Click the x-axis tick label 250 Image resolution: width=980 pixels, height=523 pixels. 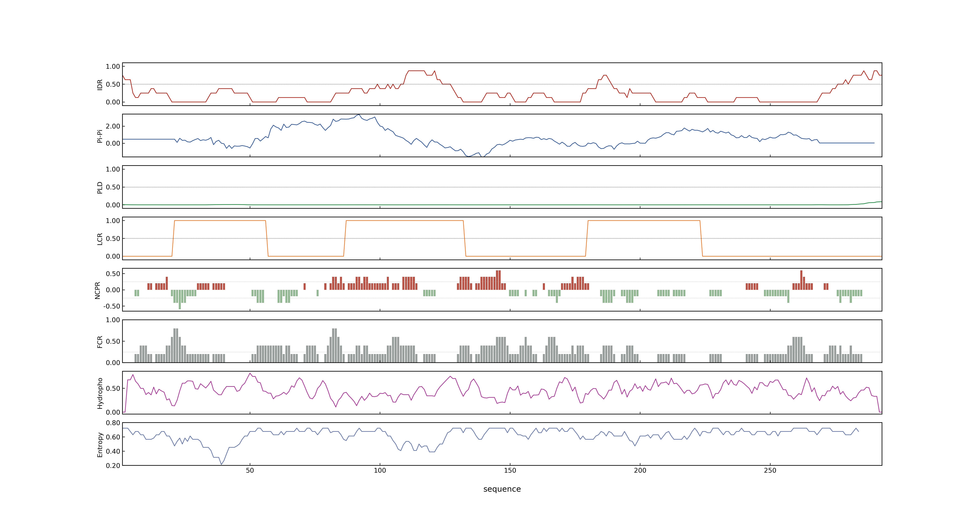[770, 470]
